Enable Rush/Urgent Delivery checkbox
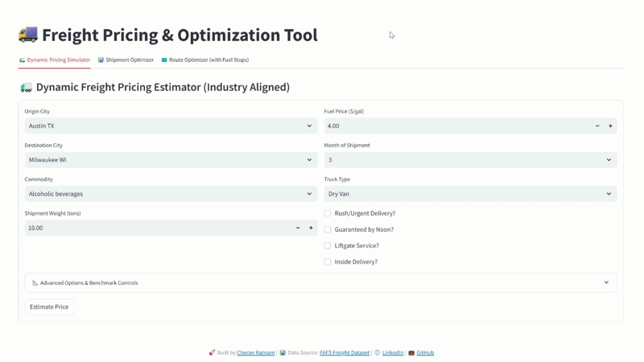This screenshot has width=644, height=362. pos(328,213)
